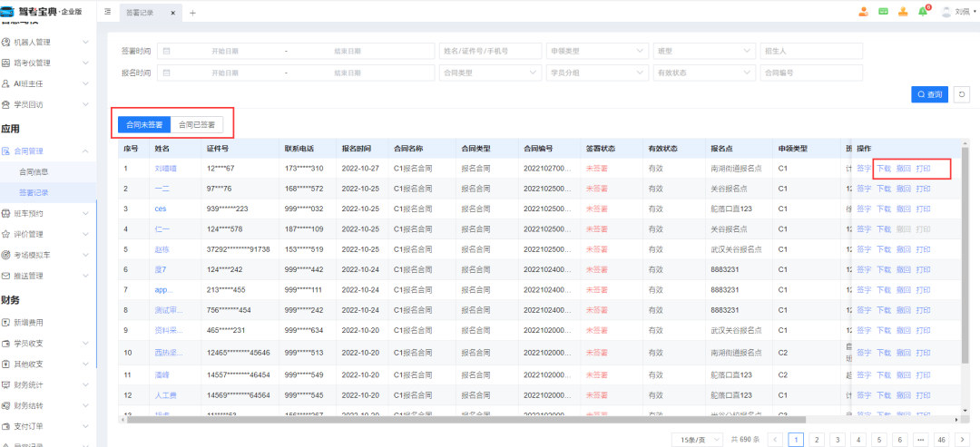Expand the 财务统计 menu chevron
The width and height of the screenshot is (980, 447).
click(85, 384)
